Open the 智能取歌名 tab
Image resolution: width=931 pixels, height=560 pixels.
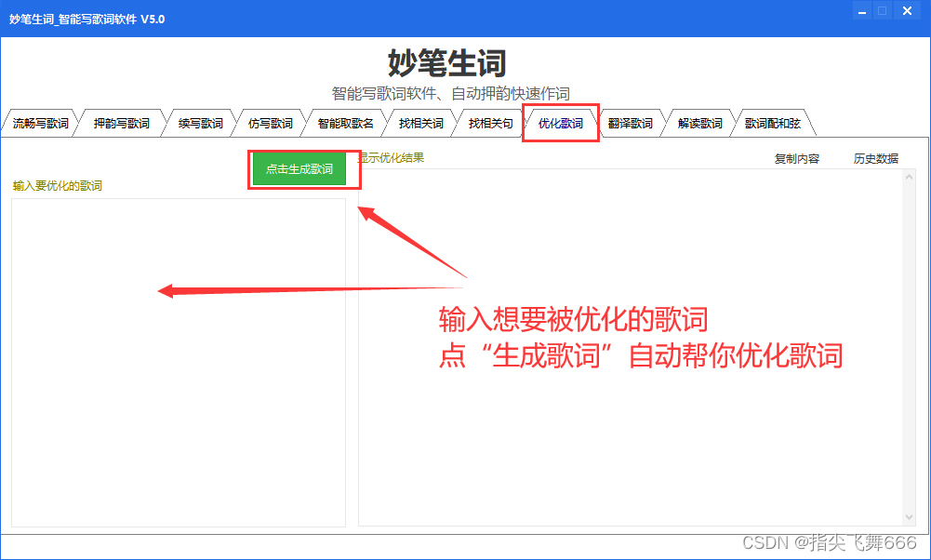(346, 124)
